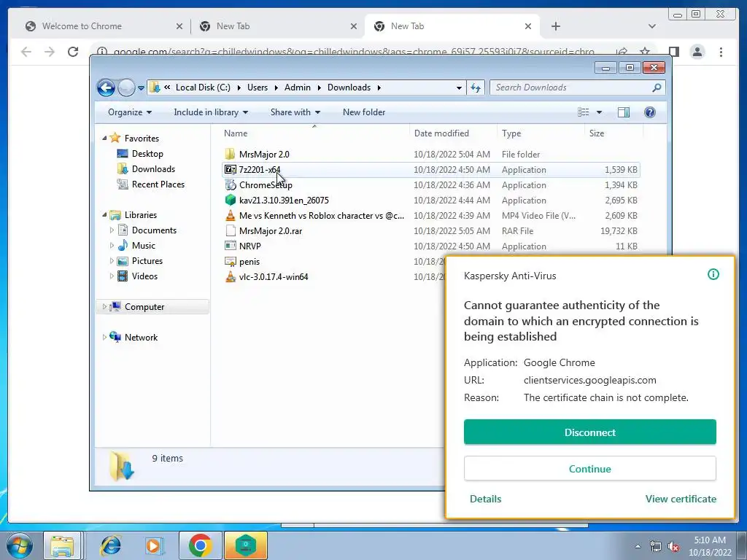Click Disconnect in Kaspersky alert
Screen dimensions: 747x560
click(x=589, y=432)
